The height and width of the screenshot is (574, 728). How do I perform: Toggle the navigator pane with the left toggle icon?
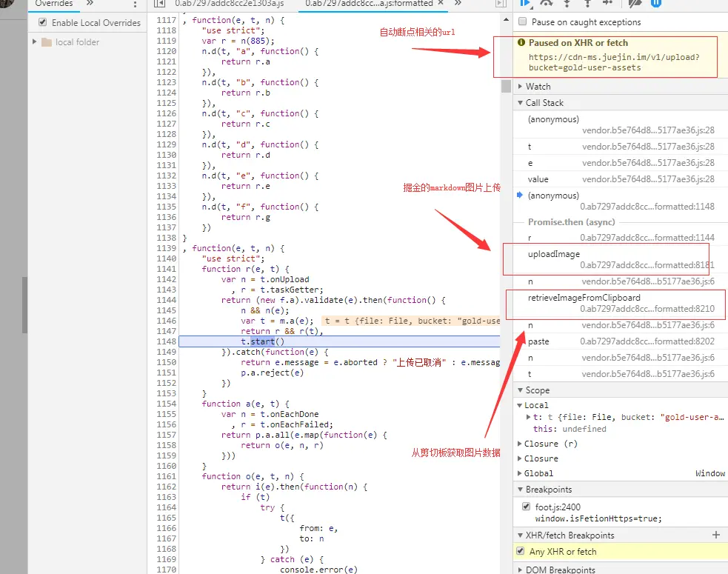pyautogui.click(x=160, y=3)
